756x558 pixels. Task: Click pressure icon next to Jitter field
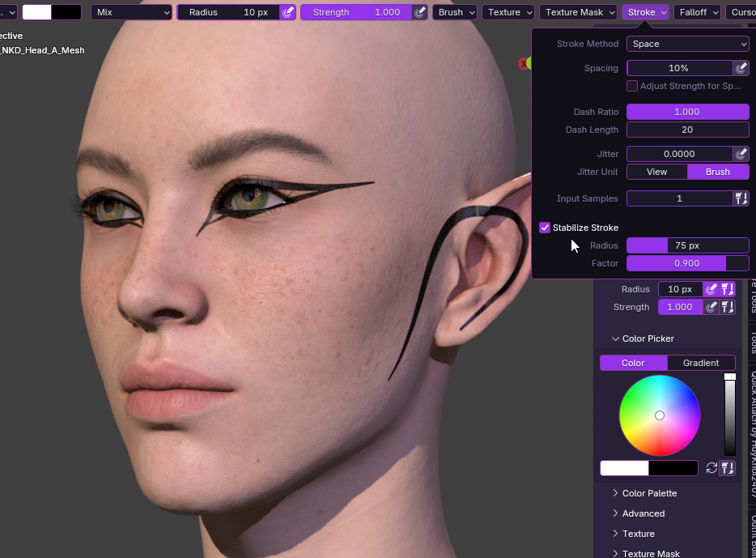(x=741, y=154)
